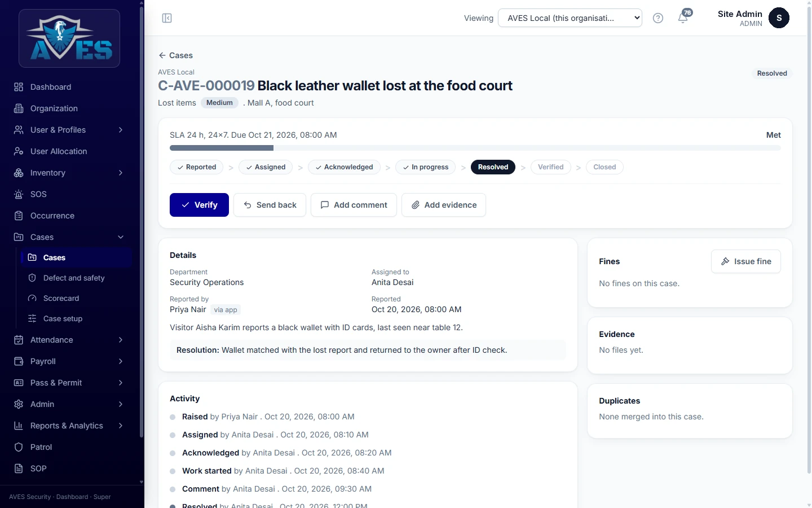Click the Scorecard gauge icon
The height and width of the screenshot is (508, 812).
coord(32,298)
